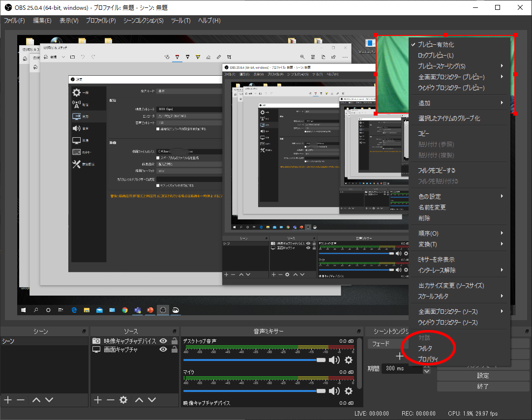The image size is (532, 420).
Task: Open Chrome in preview taskbar
Action: tap(125, 310)
